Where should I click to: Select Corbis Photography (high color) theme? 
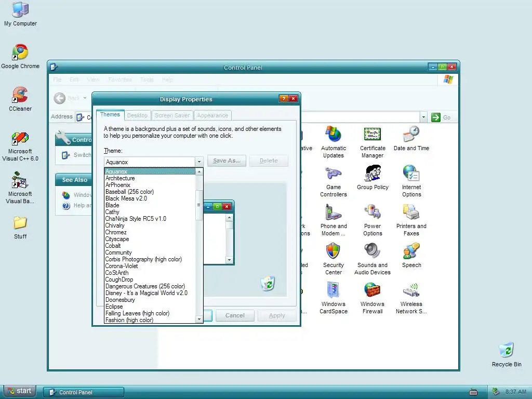click(150, 259)
